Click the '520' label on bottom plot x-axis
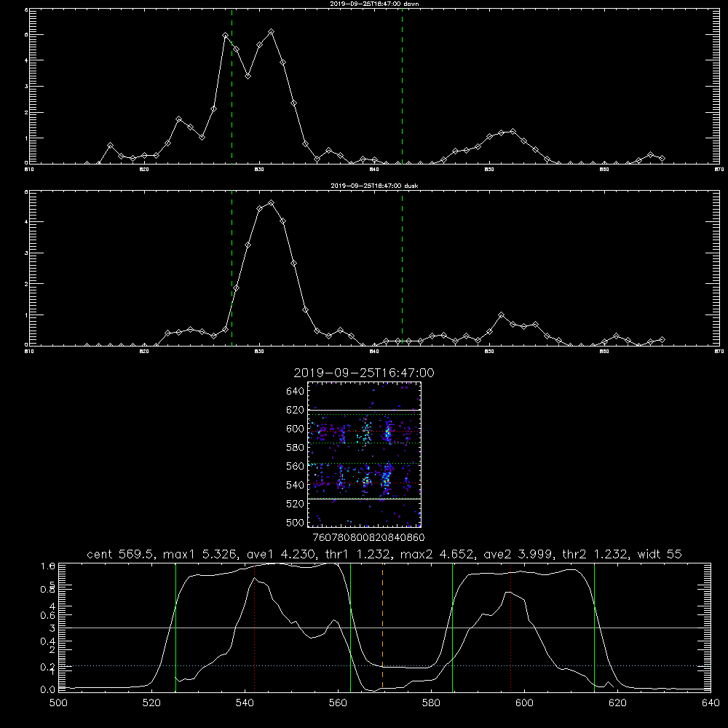 151,703
